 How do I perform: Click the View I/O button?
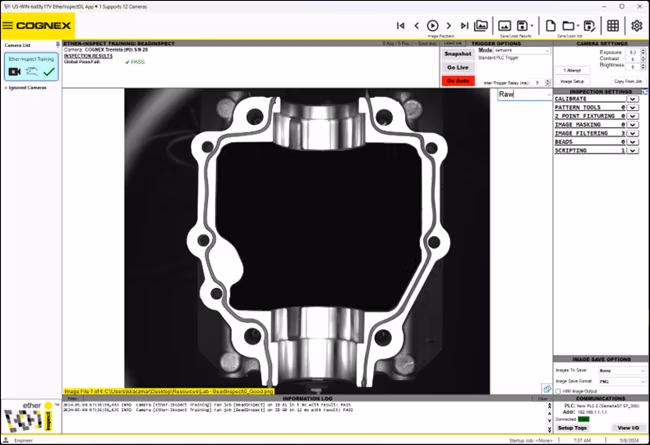click(628, 428)
